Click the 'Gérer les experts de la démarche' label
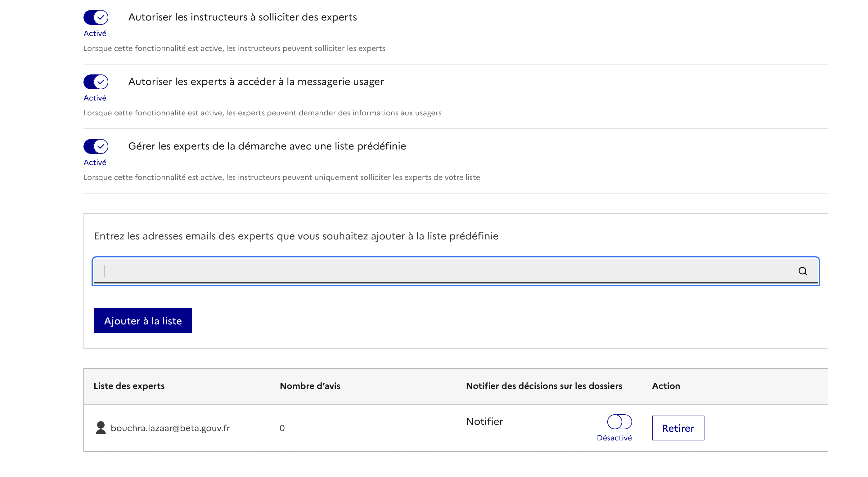 click(x=267, y=146)
